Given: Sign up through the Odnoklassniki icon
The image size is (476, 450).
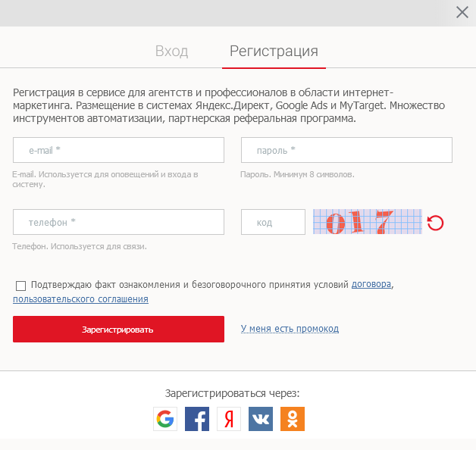Looking at the screenshot, I should click(x=293, y=419).
